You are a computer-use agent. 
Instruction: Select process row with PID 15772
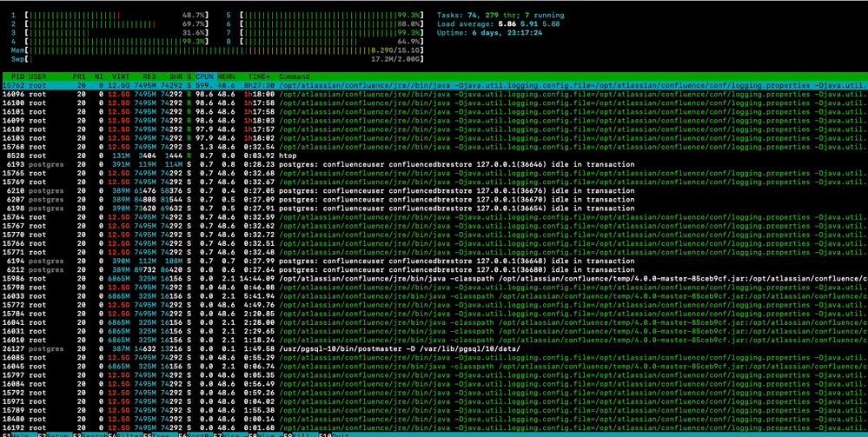coord(434,305)
